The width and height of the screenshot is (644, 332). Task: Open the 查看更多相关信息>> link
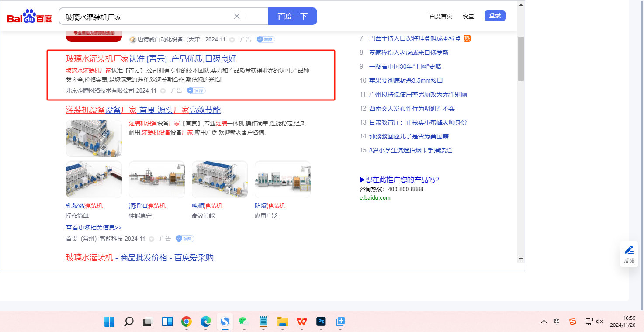coord(93,228)
